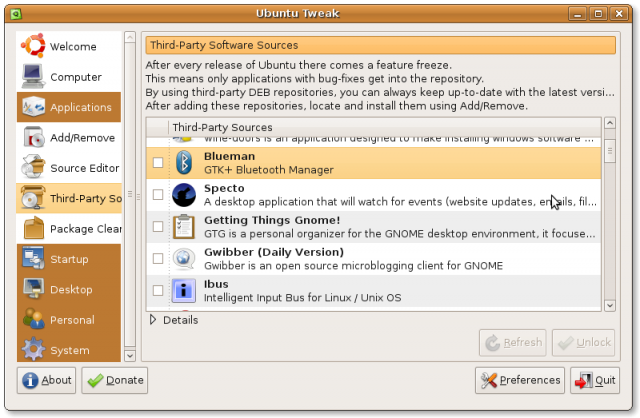Click the Ubuntu logo Welcome icon
640x418 pixels.
(x=33, y=46)
